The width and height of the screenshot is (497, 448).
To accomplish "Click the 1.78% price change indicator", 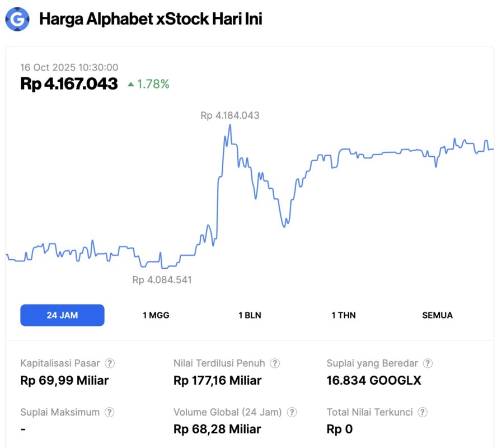I will [153, 85].
